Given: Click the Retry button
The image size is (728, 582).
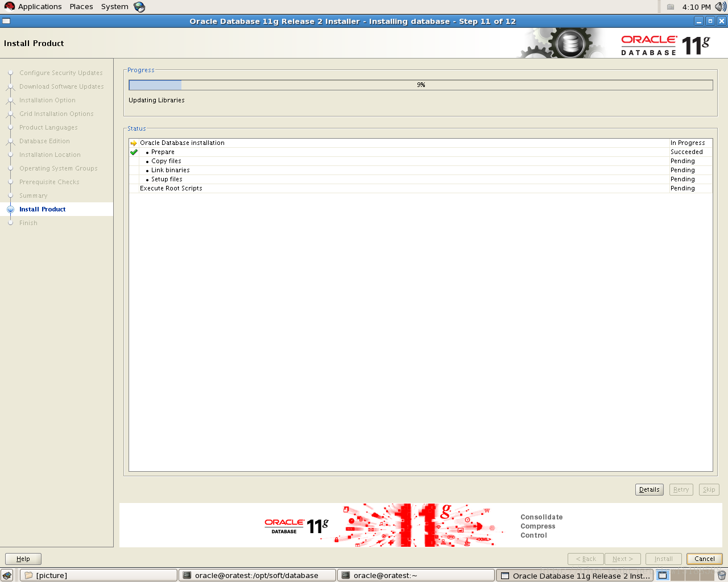Looking at the screenshot, I should [x=681, y=489].
